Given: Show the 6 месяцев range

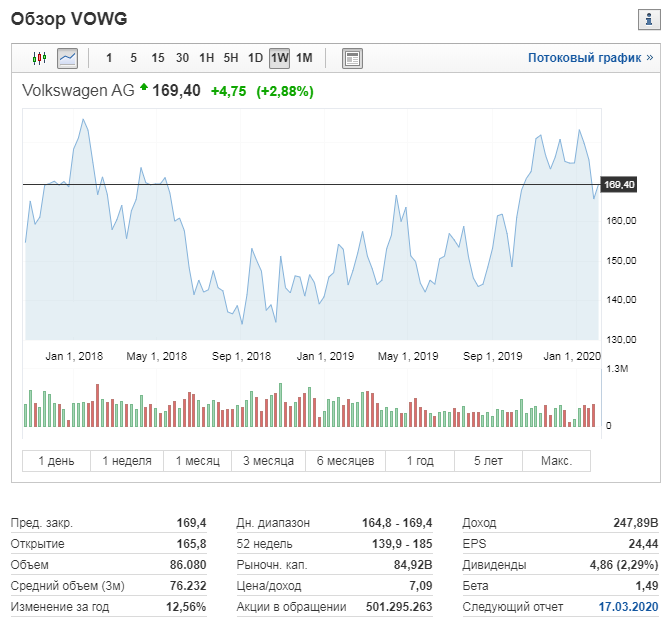Looking at the screenshot, I should click(345, 461).
